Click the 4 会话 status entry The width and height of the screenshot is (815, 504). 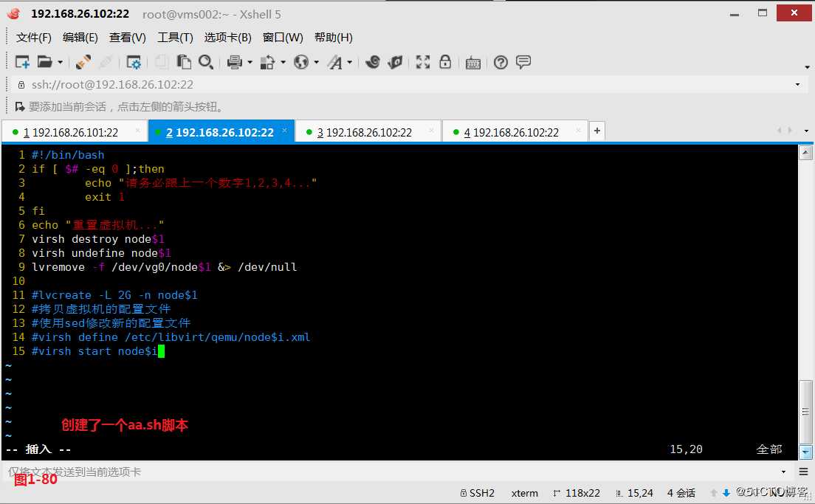click(681, 493)
